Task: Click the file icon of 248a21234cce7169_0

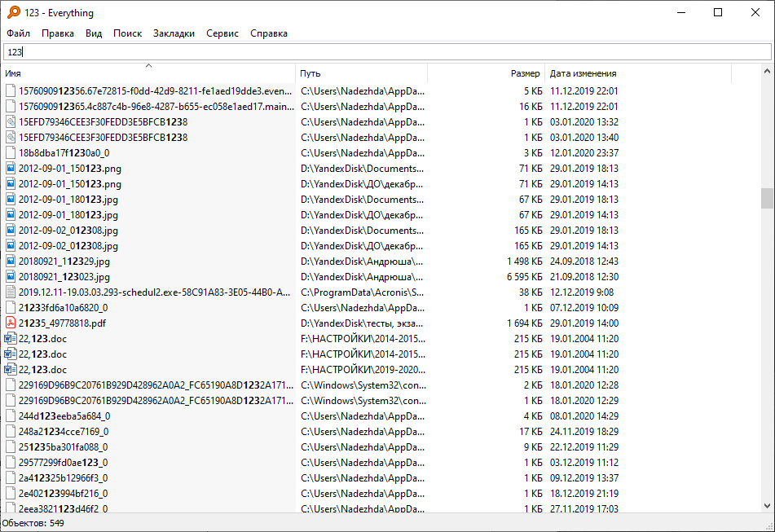Action: [11, 431]
